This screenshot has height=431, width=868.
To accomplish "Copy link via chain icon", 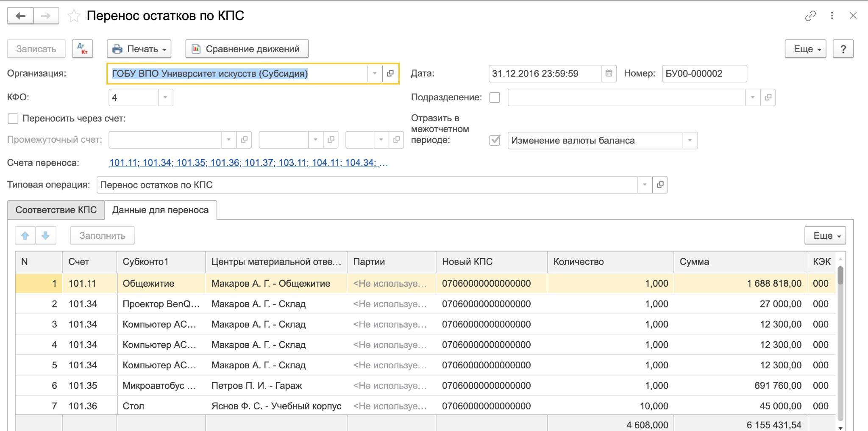I will (x=810, y=16).
